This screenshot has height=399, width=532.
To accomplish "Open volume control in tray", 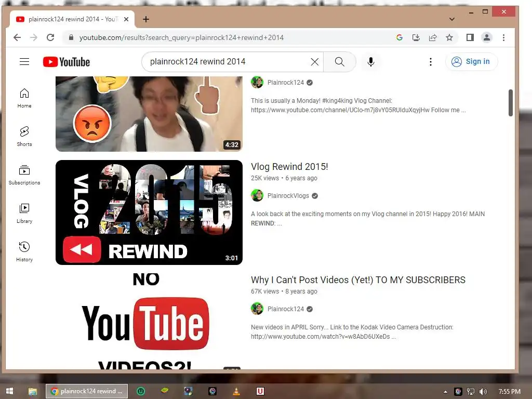I will 483,392.
